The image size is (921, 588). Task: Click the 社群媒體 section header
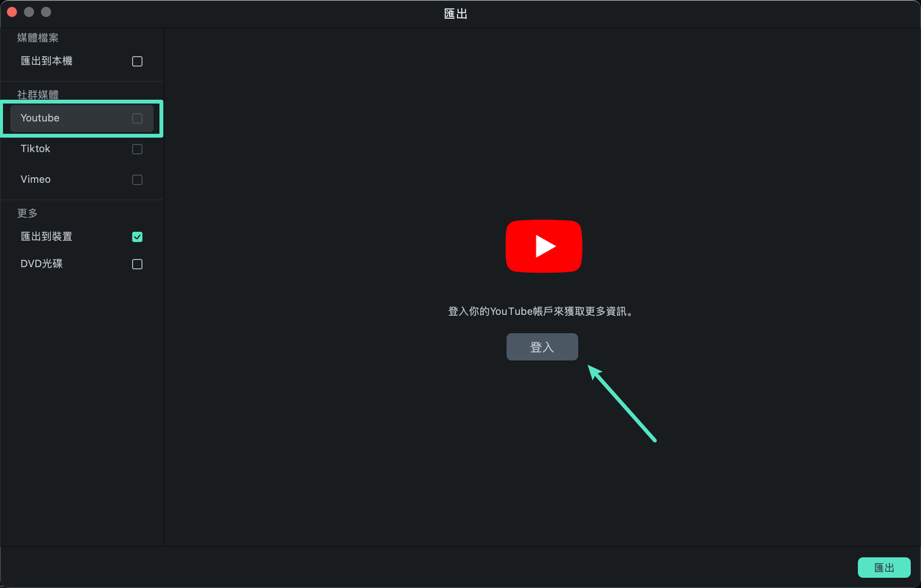click(x=38, y=95)
